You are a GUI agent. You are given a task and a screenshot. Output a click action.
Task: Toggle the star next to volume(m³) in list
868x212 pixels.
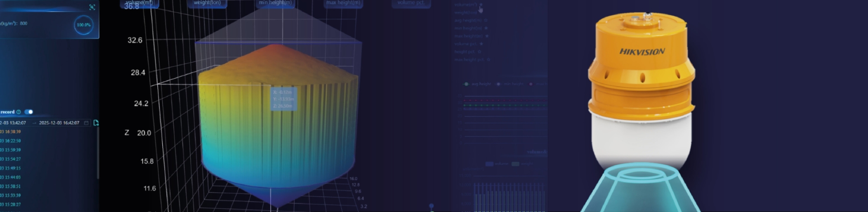click(481, 5)
